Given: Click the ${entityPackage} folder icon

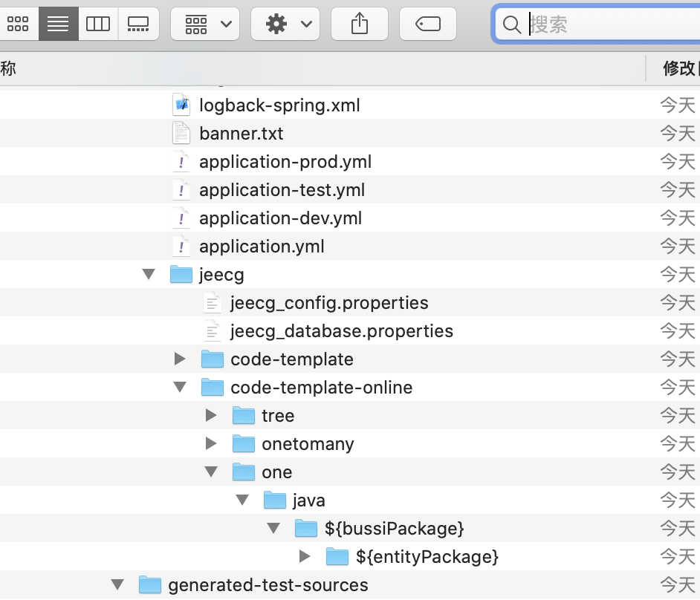Looking at the screenshot, I should coord(337,556).
